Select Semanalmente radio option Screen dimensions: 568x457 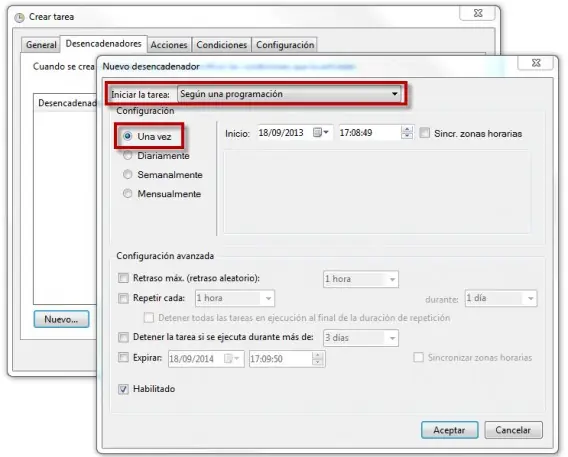pos(128,175)
